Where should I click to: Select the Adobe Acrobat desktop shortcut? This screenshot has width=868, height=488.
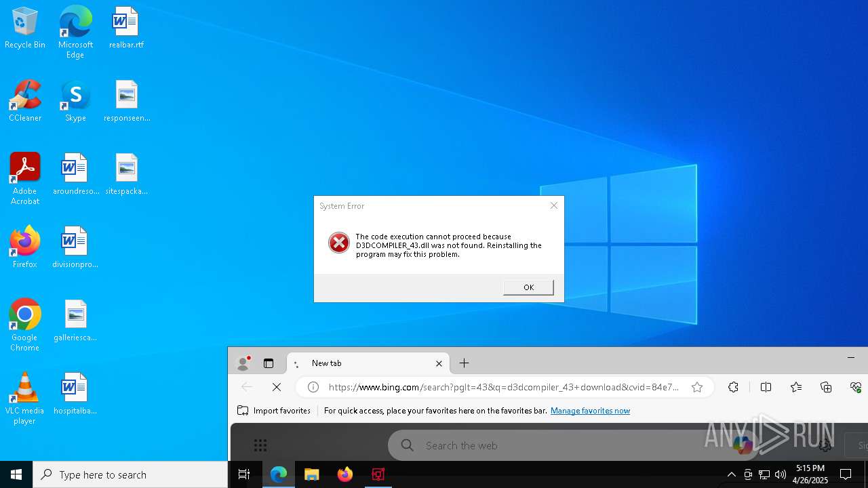coord(25,178)
